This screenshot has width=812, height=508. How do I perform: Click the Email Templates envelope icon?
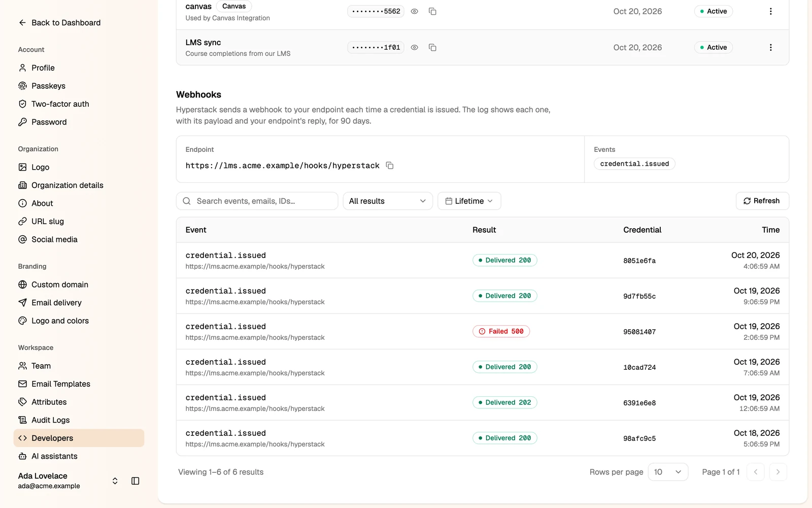coord(22,384)
